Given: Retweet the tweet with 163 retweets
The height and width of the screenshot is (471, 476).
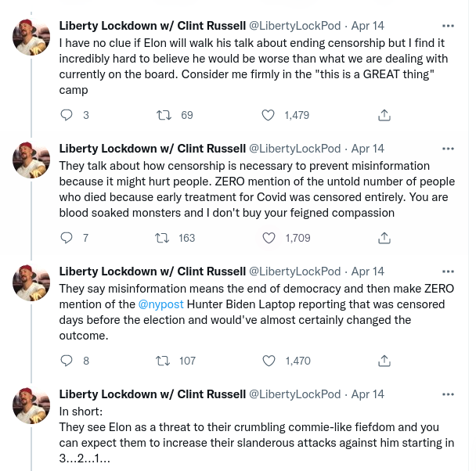Looking at the screenshot, I should (x=164, y=238).
